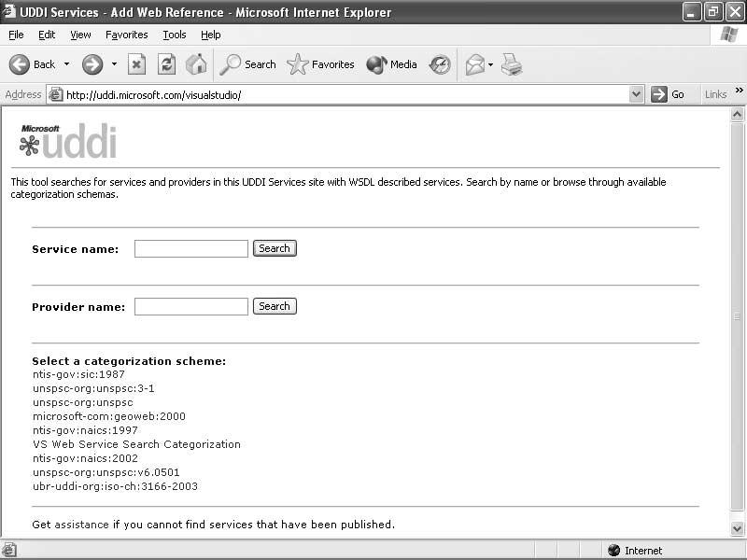Select the unspsc-org:unspsc scheme
This screenshot has height=560, width=747.
[83, 402]
